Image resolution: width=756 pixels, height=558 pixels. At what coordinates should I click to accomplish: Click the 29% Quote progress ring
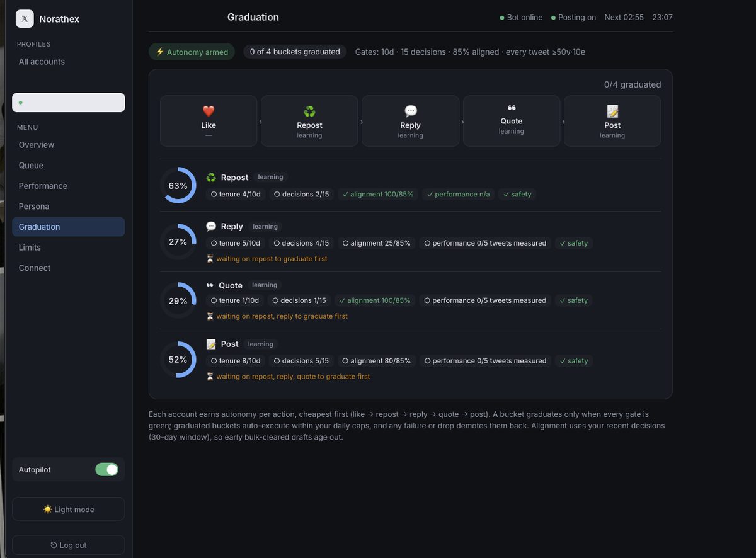click(178, 300)
